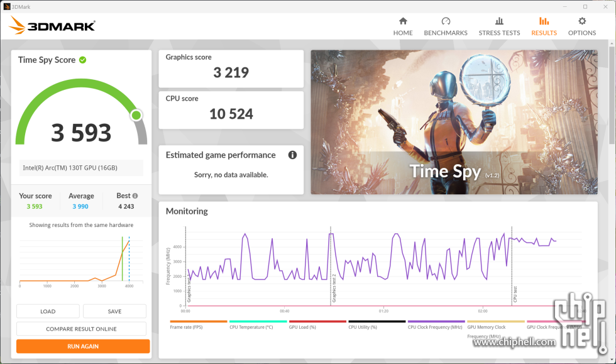Toggle Frame rate (FPS) legend color
The width and height of the screenshot is (616, 364).
coord(199,321)
